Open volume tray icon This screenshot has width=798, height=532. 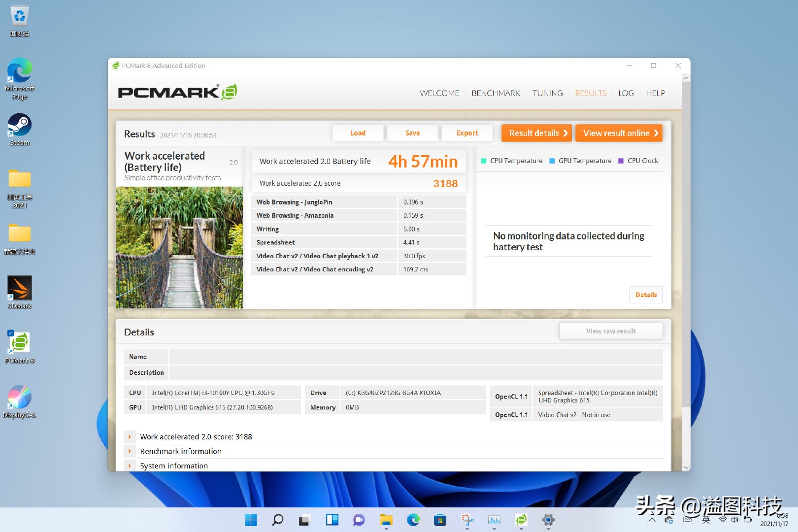coord(735,520)
